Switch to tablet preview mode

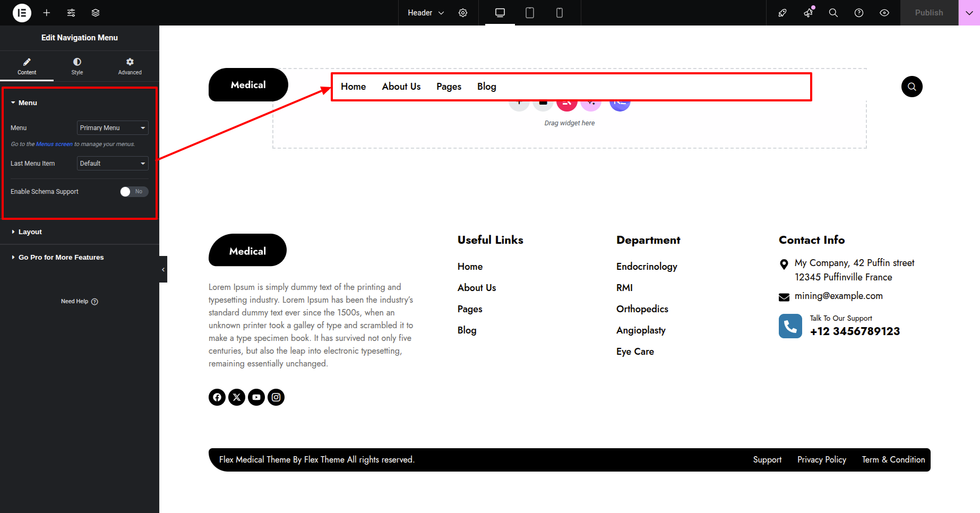point(530,13)
